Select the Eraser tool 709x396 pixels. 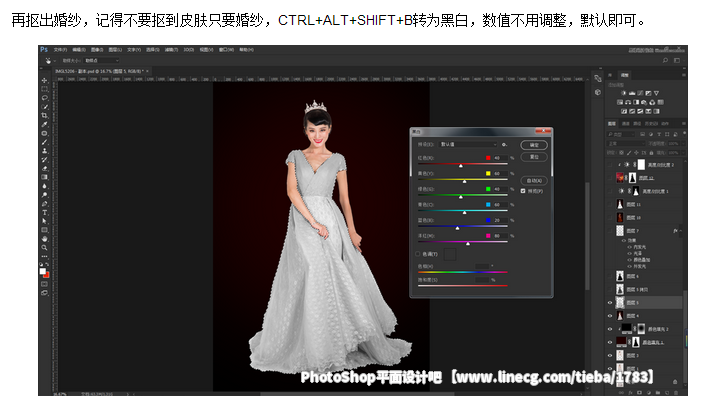coord(44,168)
